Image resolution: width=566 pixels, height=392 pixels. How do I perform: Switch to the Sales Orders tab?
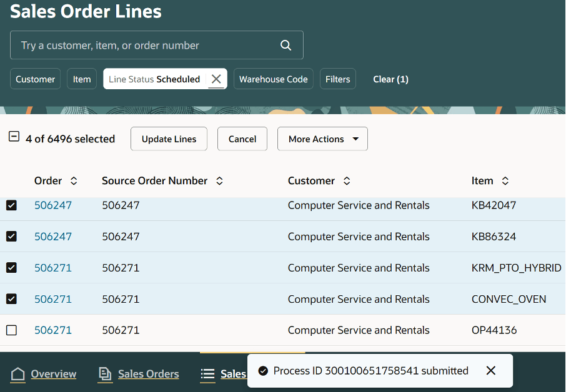tap(139, 374)
